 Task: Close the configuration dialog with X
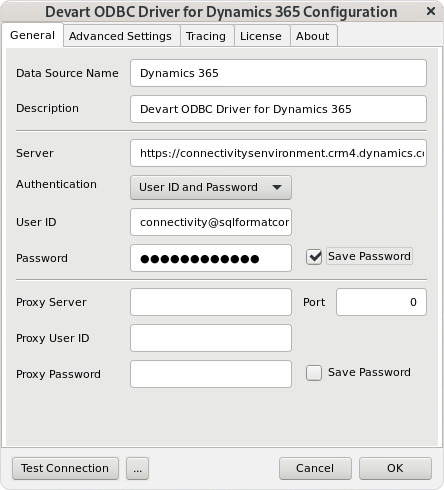click(431, 11)
